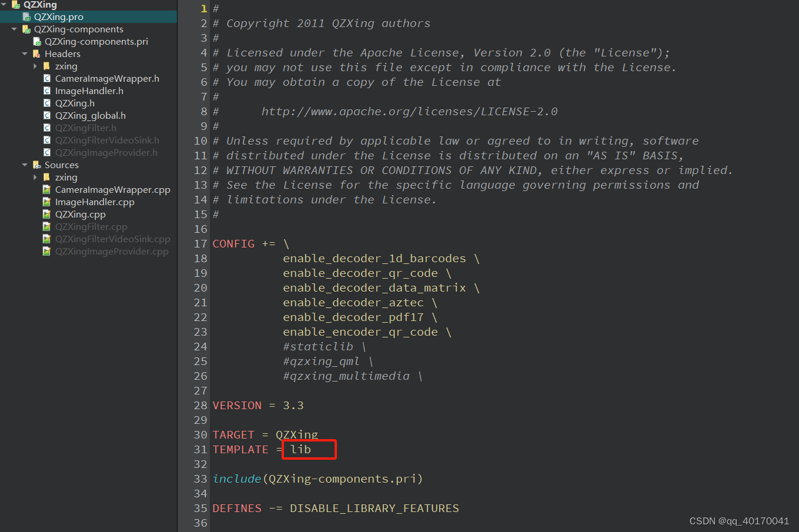Collapse the Sources folder arrow
Image resolution: width=799 pixels, height=532 pixels.
point(25,165)
